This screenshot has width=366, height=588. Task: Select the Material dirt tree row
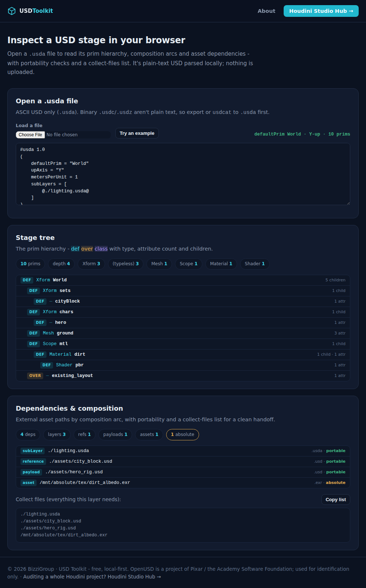click(183, 355)
